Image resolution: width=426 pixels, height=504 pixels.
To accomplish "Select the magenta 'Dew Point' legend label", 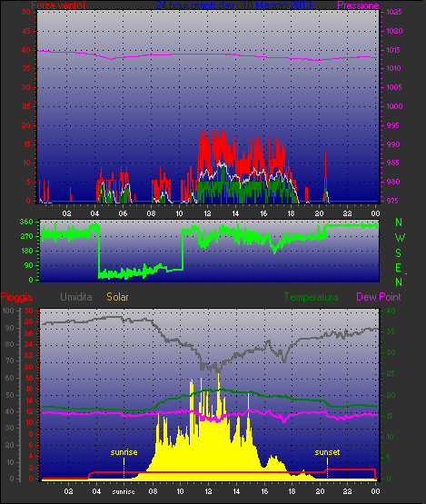I will coord(379,297).
